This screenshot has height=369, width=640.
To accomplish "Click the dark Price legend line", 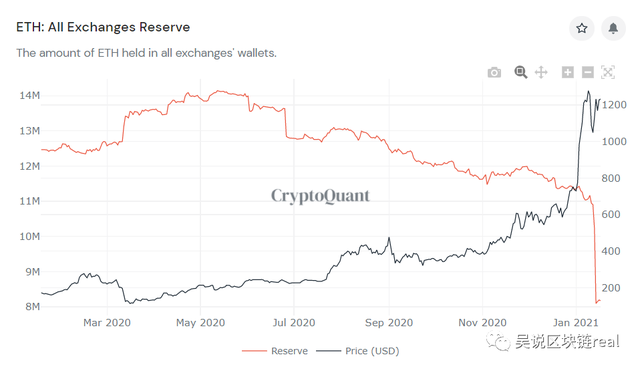I will (x=329, y=351).
